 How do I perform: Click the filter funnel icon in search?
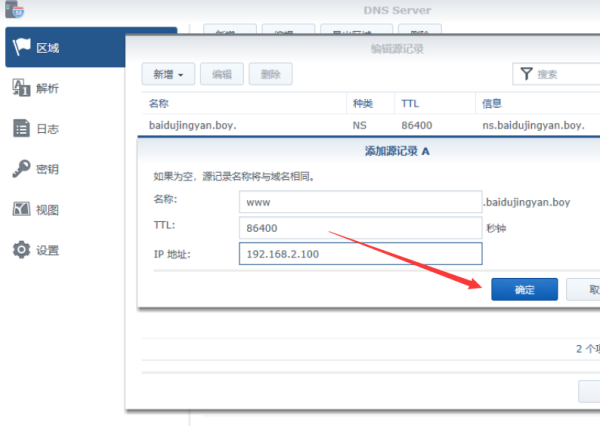[x=527, y=74]
